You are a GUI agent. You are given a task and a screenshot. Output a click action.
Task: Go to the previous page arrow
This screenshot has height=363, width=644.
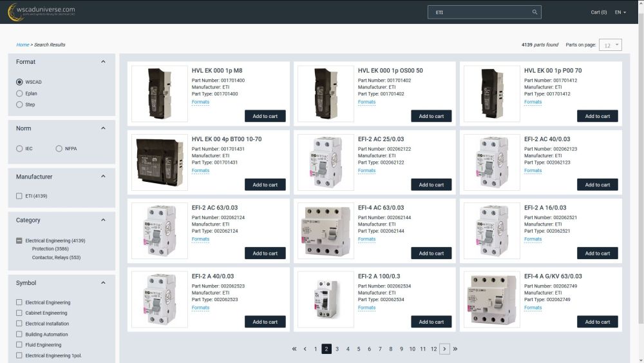305,349
